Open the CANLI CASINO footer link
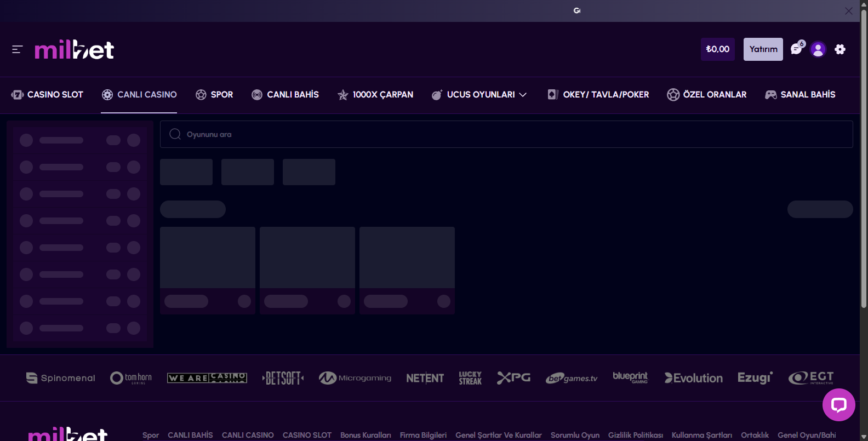868x441 pixels. [x=248, y=435]
